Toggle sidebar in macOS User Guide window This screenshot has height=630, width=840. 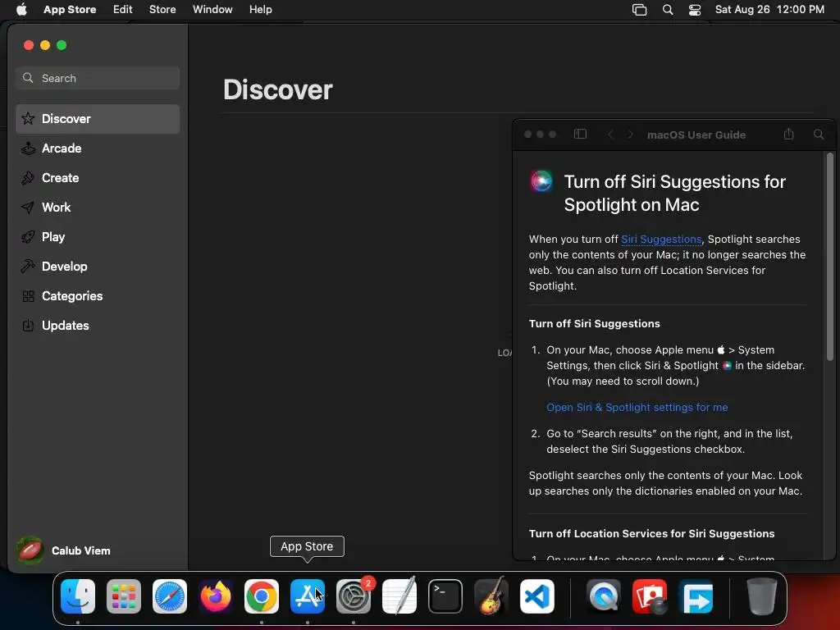[x=580, y=135]
